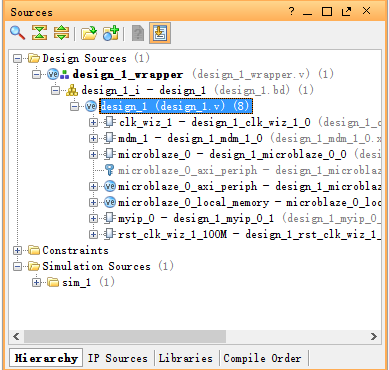The width and height of the screenshot is (389, 370).
Task: Click the horizontal scrollbar thumb
Action: 125,336
